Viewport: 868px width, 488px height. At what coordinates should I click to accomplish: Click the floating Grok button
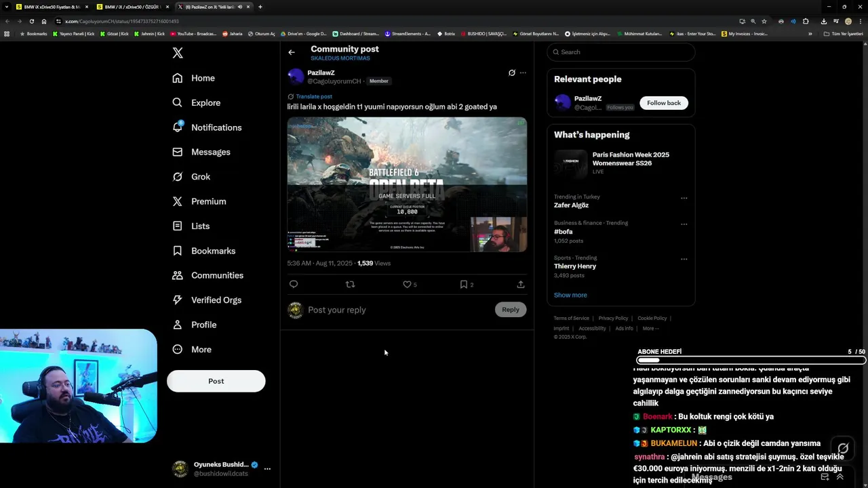pos(843,448)
